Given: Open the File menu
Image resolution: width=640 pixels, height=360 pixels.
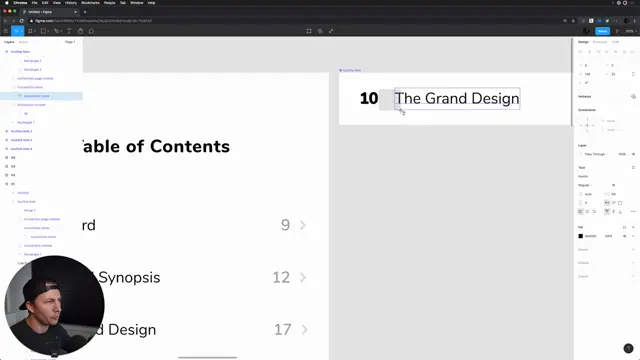Looking at the screenshot, I should click(x=34, y=3).
